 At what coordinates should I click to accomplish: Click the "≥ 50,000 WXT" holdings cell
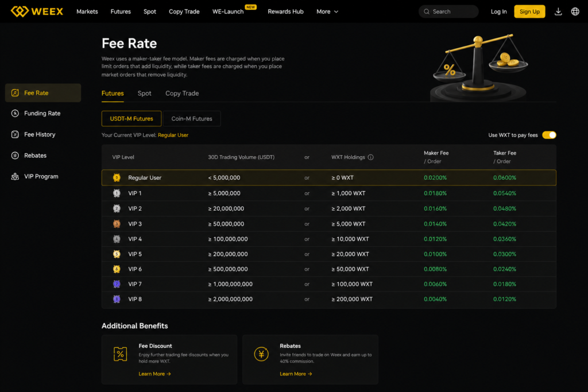click(x=350, y=269)
